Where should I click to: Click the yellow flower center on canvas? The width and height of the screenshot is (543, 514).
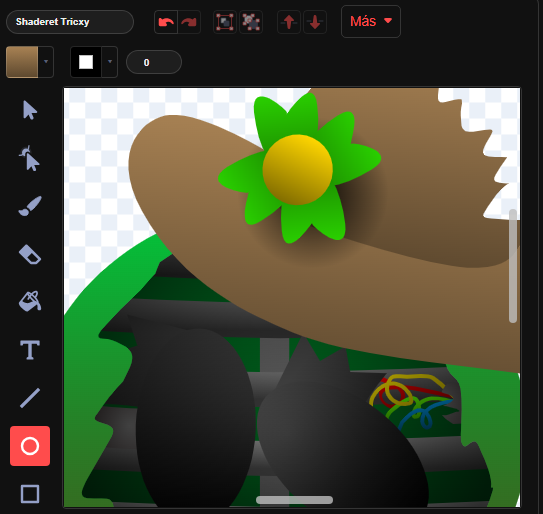click(297, 170)
